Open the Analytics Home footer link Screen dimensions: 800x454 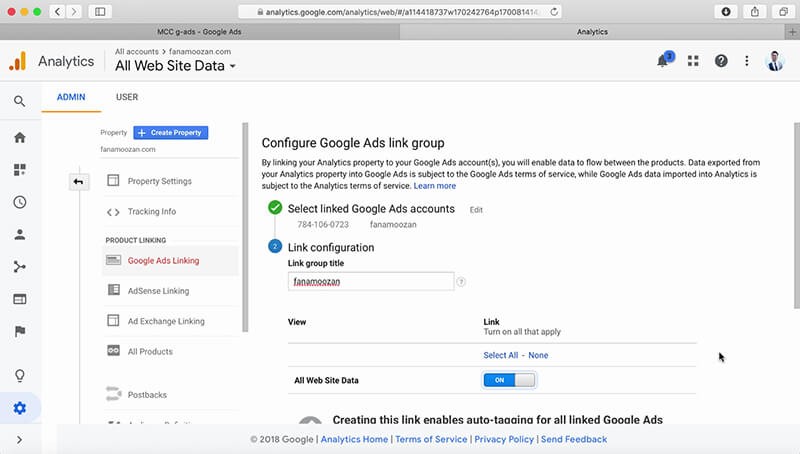[x=354, y=439]
